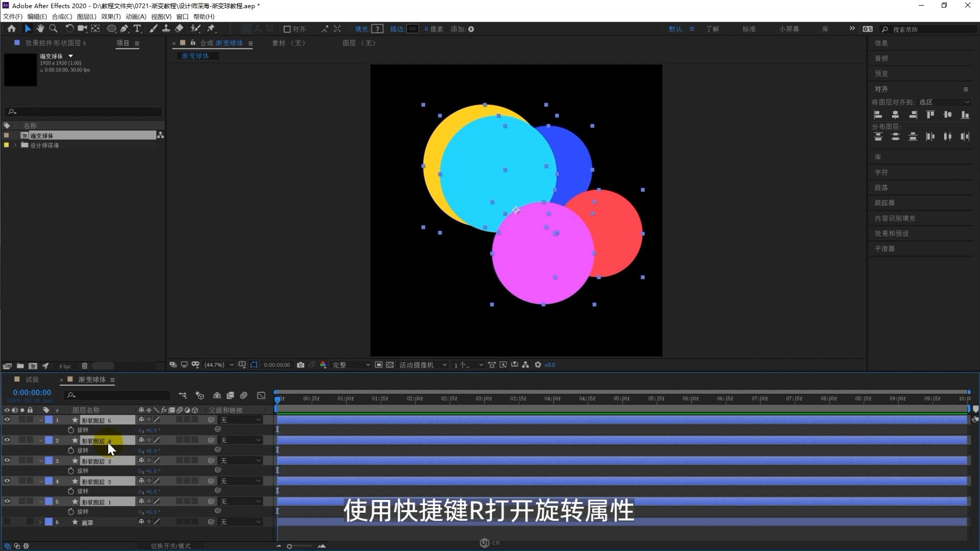The height and width of the screenshot is (551, 980).
Task: Click the new folder icon in Project panel
Action: tap(20, 366)
